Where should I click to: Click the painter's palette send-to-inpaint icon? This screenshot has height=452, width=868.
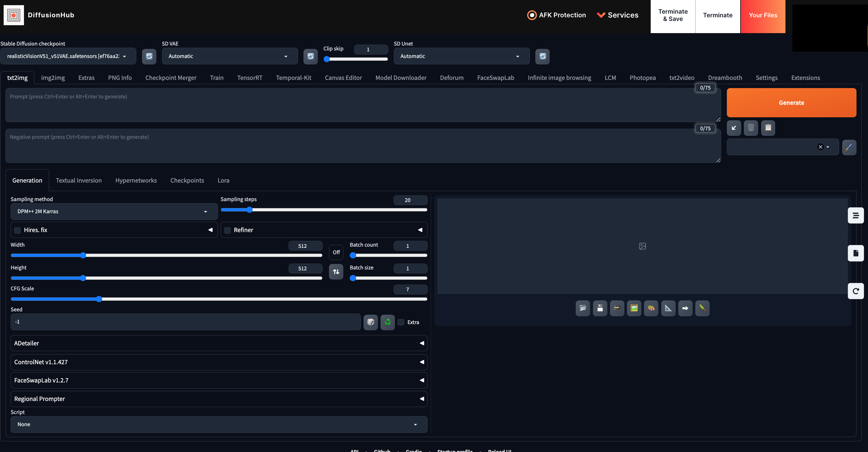click(x=651, y=308)
